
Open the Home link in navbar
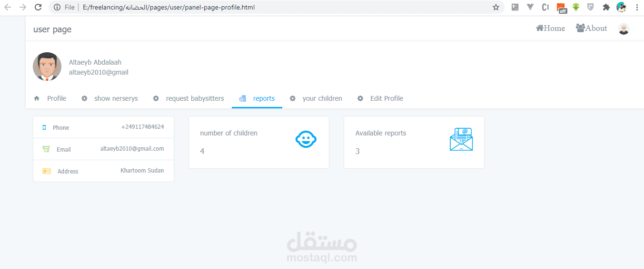click(x=550, y=28)
